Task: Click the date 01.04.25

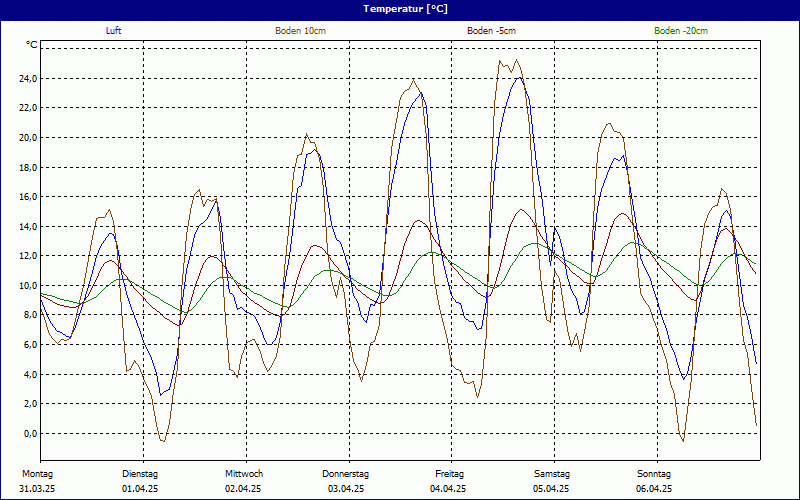Action: pos(140,489)
